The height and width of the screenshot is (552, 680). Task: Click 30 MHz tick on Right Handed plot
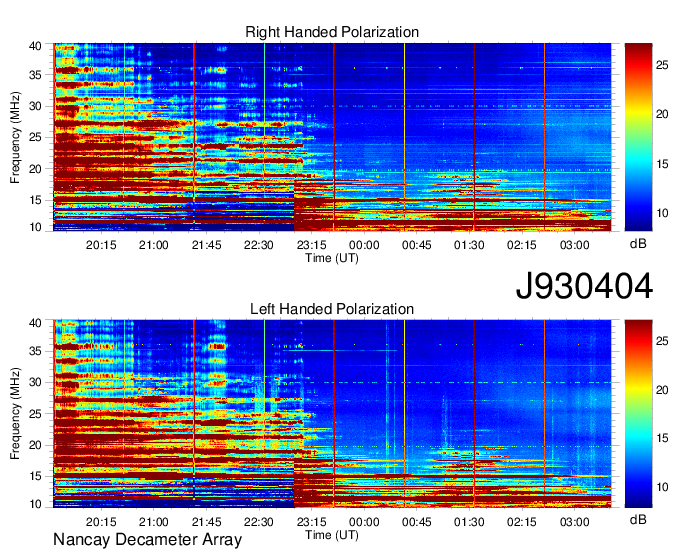pyautogui.click(x=35, y=106)
